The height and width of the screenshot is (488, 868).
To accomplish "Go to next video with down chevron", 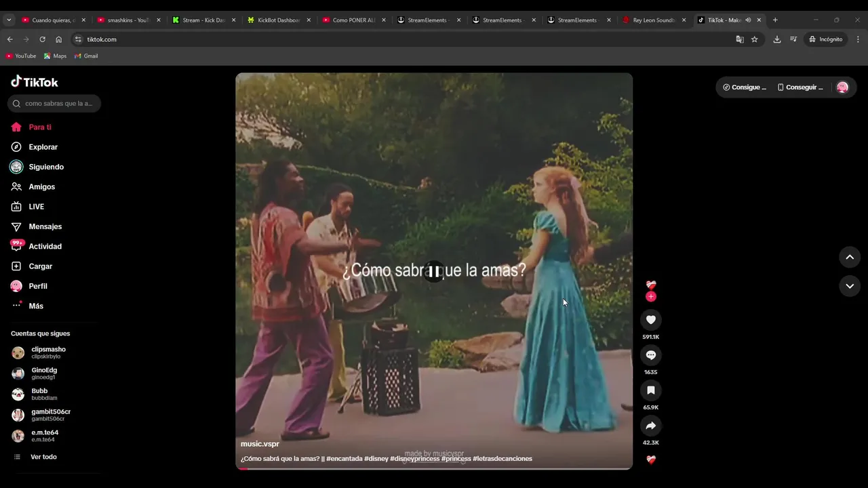I will coord(850,286).
